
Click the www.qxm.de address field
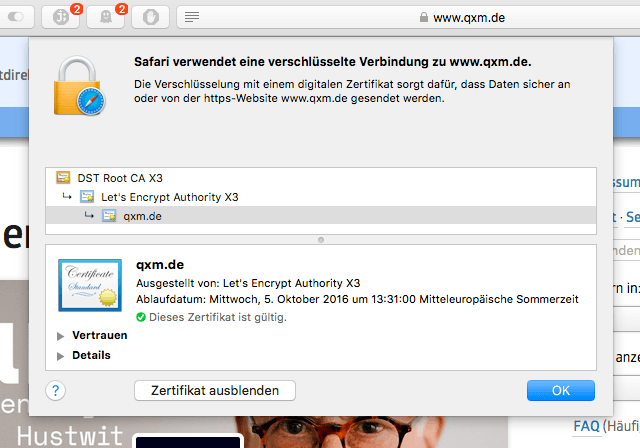[x=480, y=17]
